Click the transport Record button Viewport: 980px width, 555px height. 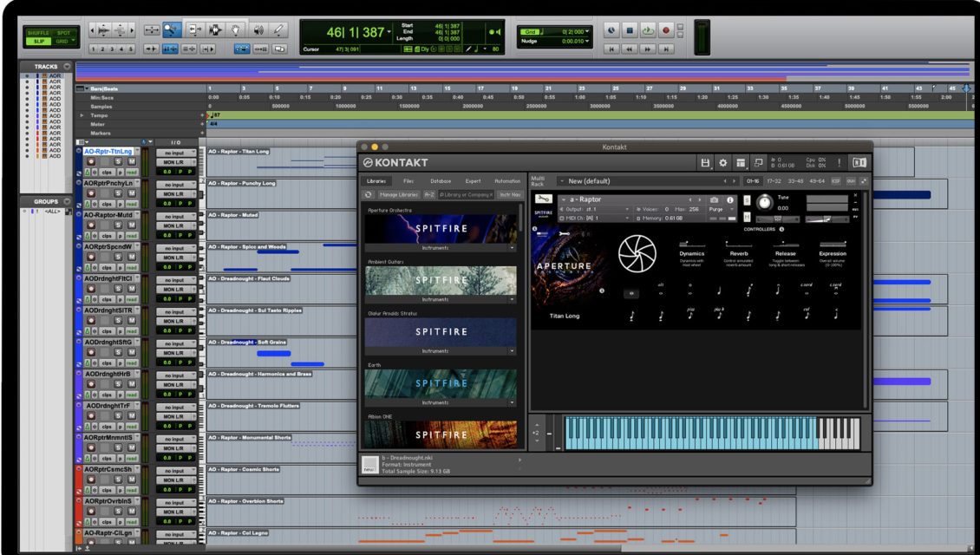pyautogui.click(x=666, y=30)
